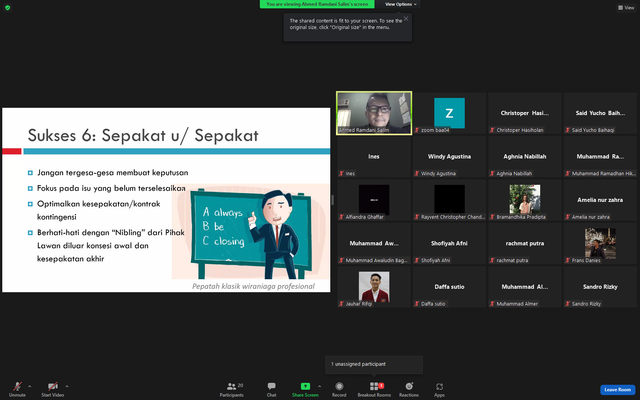This screenshot has width=640, height=400.
Task: Select Muhammad Ramadhan's participant tile
Action: click(600, 156)
